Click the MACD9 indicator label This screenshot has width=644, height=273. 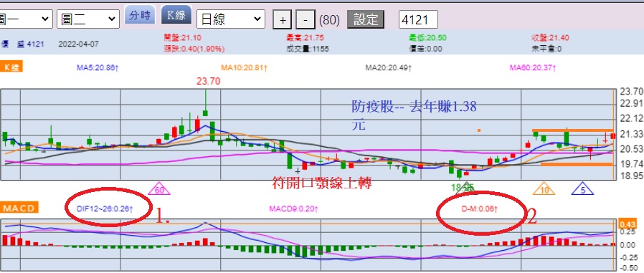[x=293, y=209]
